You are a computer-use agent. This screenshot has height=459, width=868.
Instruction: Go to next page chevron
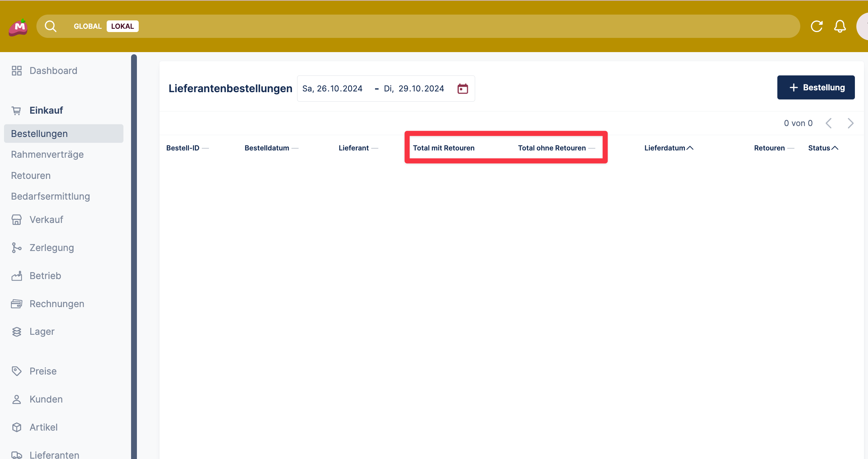851,123
